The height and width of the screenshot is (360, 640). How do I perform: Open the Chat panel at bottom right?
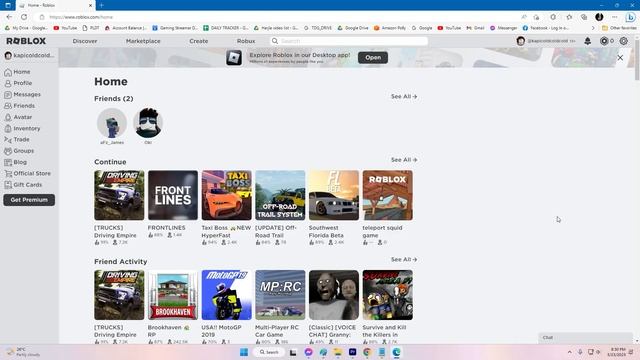pyautogui.click(x=585, y=338)
